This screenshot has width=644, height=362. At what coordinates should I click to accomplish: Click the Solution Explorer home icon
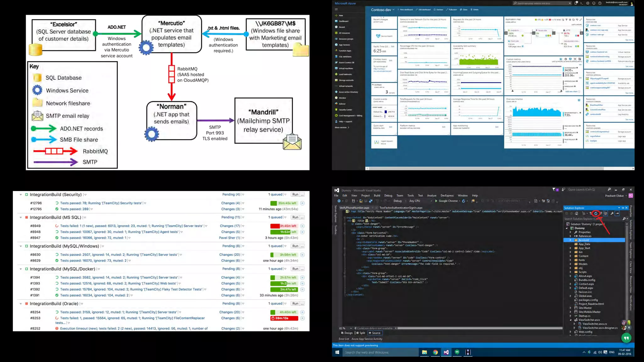(576, 214)
